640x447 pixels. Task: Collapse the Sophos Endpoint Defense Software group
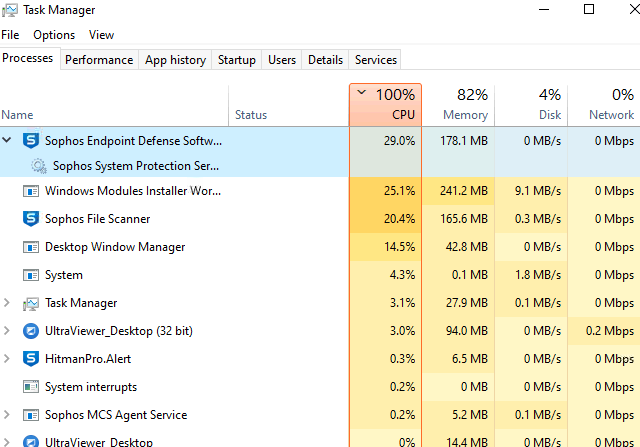[9, 141]
